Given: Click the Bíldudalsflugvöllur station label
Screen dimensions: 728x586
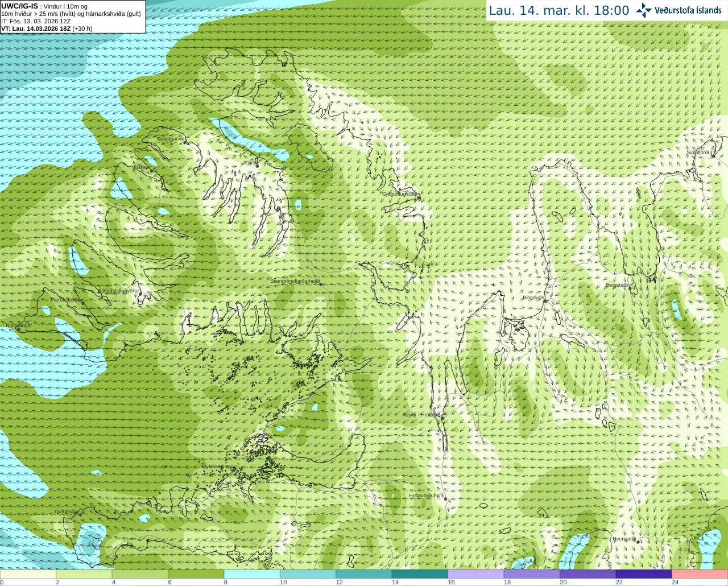Looking at the screenshot, I should (x=118, y=290).
